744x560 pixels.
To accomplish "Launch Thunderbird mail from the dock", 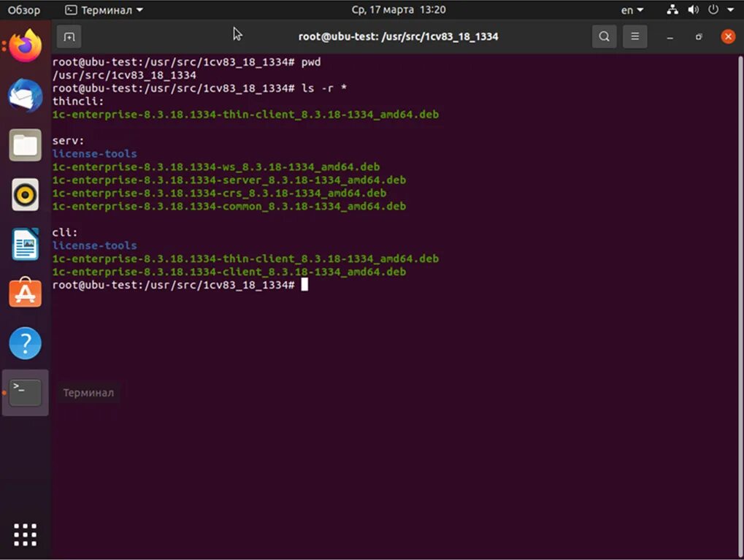I will (x=25, y=96).
